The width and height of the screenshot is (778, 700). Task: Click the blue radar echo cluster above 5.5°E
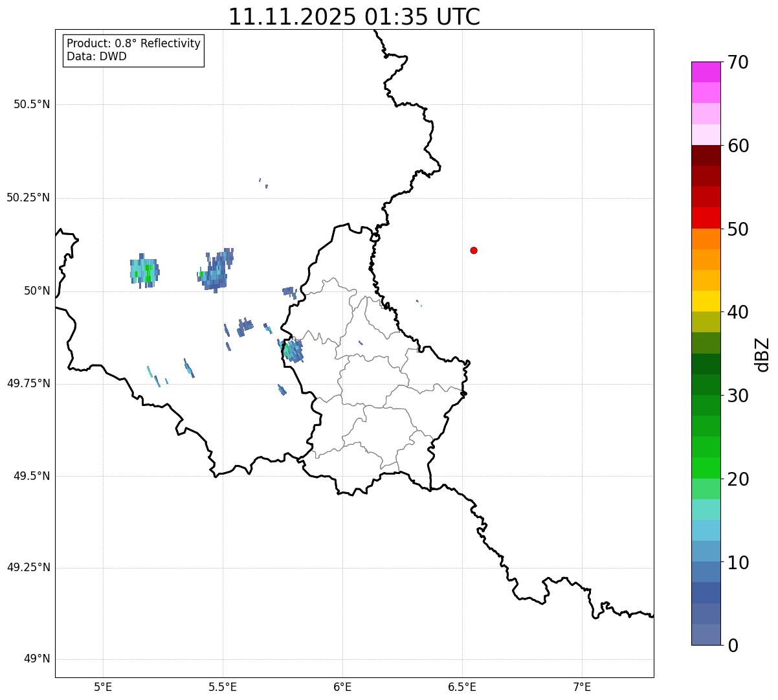[x=216, y=270]
